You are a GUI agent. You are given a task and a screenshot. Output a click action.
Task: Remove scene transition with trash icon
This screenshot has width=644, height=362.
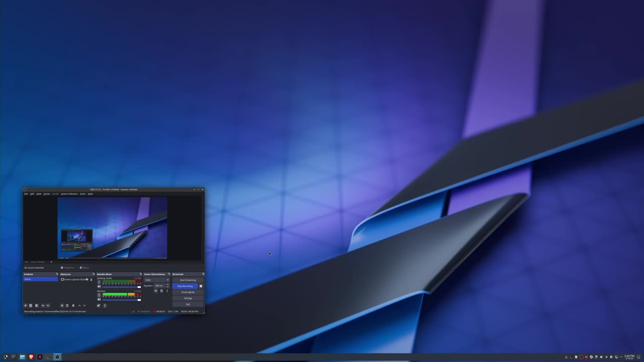(x=162, y=291)
